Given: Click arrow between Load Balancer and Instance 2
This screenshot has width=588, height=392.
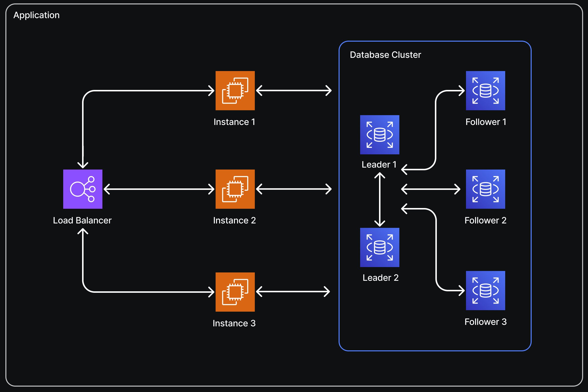Looking at the screenshot, I should [159, 189].
